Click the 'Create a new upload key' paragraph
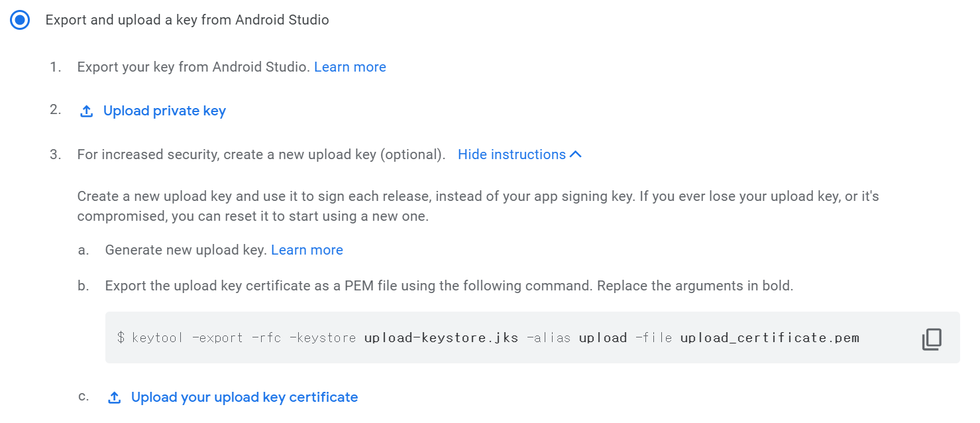980x423 pixels. click(478, 206)
